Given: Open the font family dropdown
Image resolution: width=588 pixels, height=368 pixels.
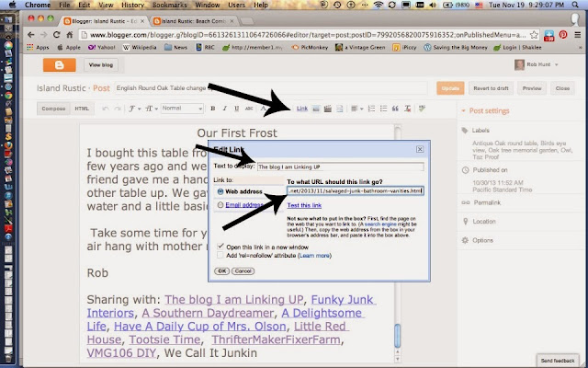Looking at the screenshot, I should click(134, 109).
